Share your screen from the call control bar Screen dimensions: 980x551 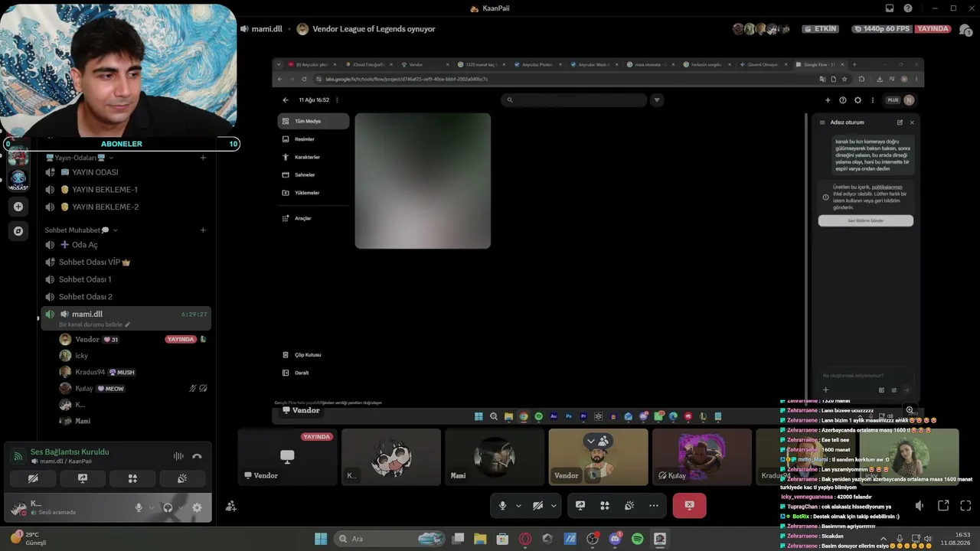[x=580, y=506]
